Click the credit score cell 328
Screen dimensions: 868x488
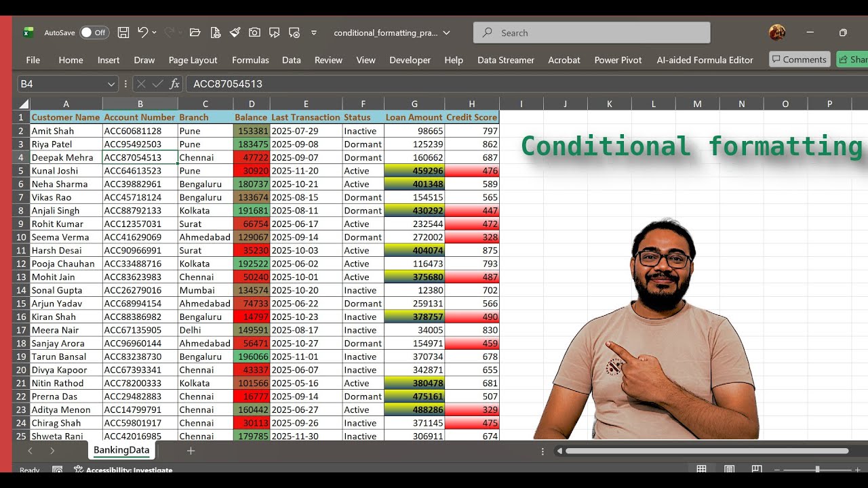pyautogui.click(x=472, y=237)
